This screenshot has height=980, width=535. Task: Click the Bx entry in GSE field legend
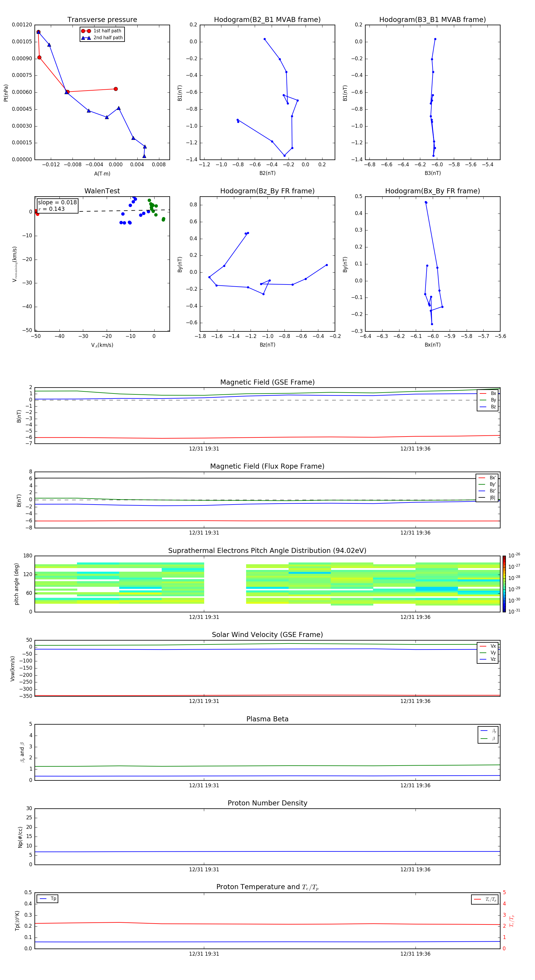[488, 393]
